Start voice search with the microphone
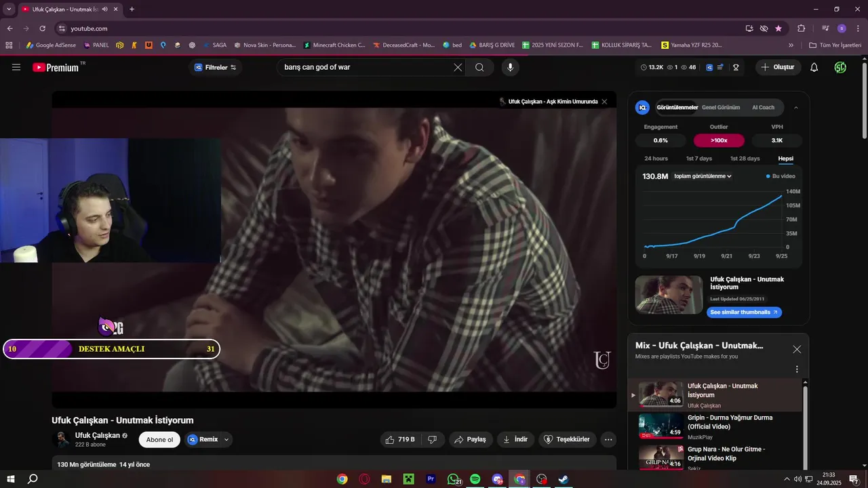The height and width of the screenshot is (488, 868). (x=510, y=67)
